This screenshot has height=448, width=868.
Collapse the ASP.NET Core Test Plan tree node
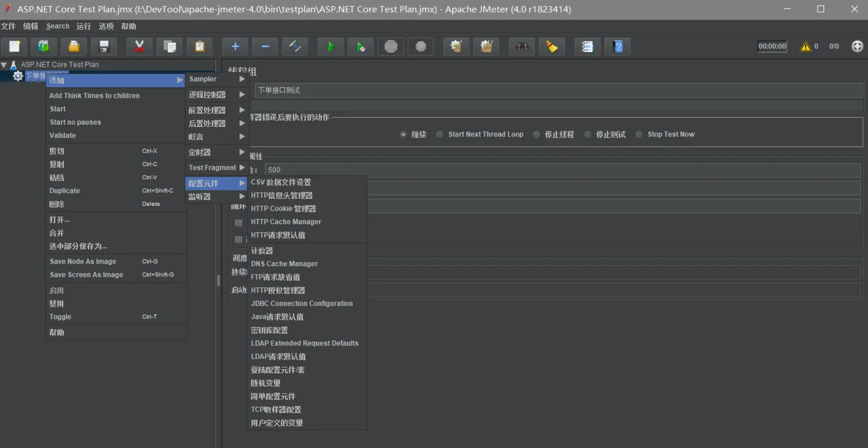(4, 65)
